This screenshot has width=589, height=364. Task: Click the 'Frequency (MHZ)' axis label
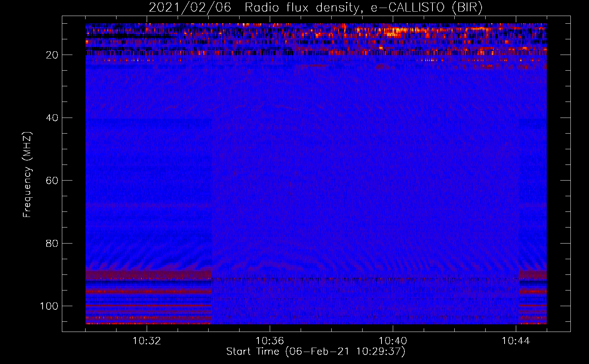[27, 175]
